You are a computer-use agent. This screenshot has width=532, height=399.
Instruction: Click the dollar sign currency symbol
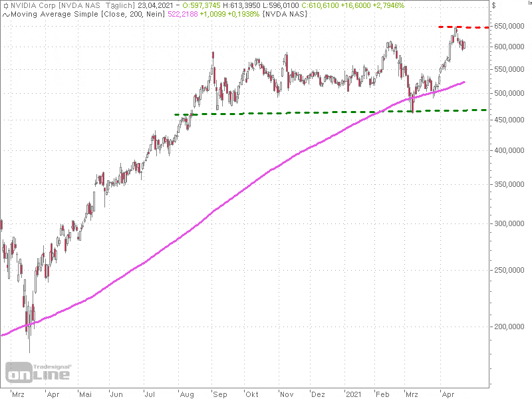pyautogui.click(x=494, y=5)
